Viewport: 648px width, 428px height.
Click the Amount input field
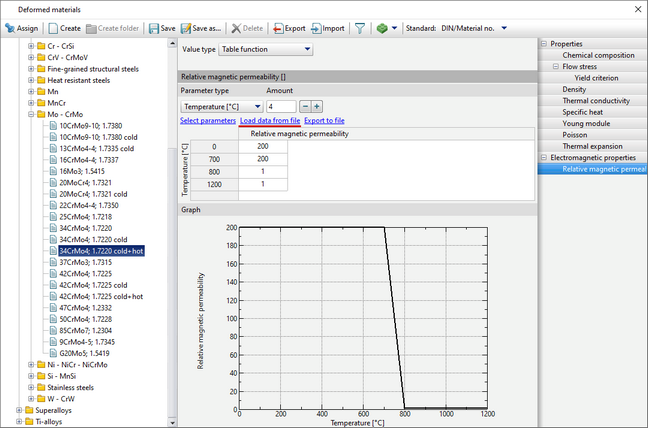tap(280, 106)
